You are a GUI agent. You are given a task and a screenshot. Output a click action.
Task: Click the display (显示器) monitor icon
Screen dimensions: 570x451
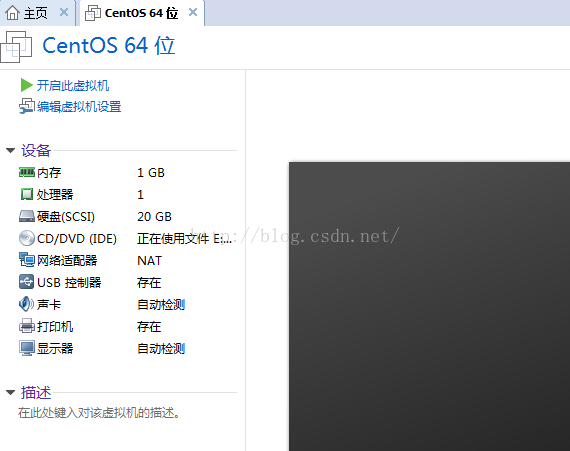27,348
